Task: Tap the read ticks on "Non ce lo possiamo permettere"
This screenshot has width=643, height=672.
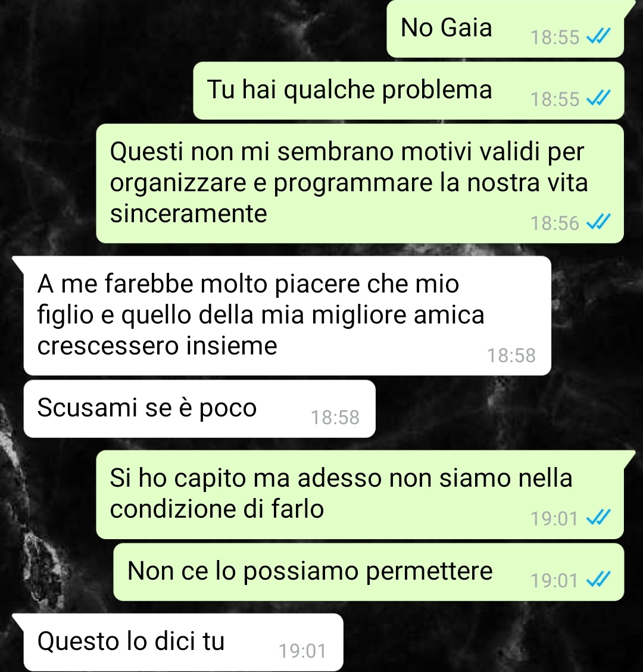Action: tap(598, 581)
